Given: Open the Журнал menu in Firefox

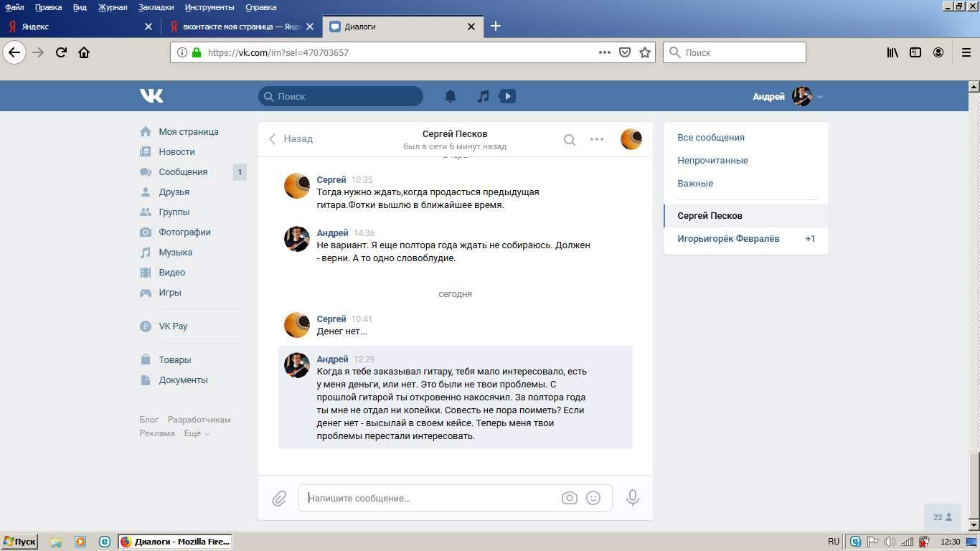Looking at the screenshot, I should [x=113, y=7].
